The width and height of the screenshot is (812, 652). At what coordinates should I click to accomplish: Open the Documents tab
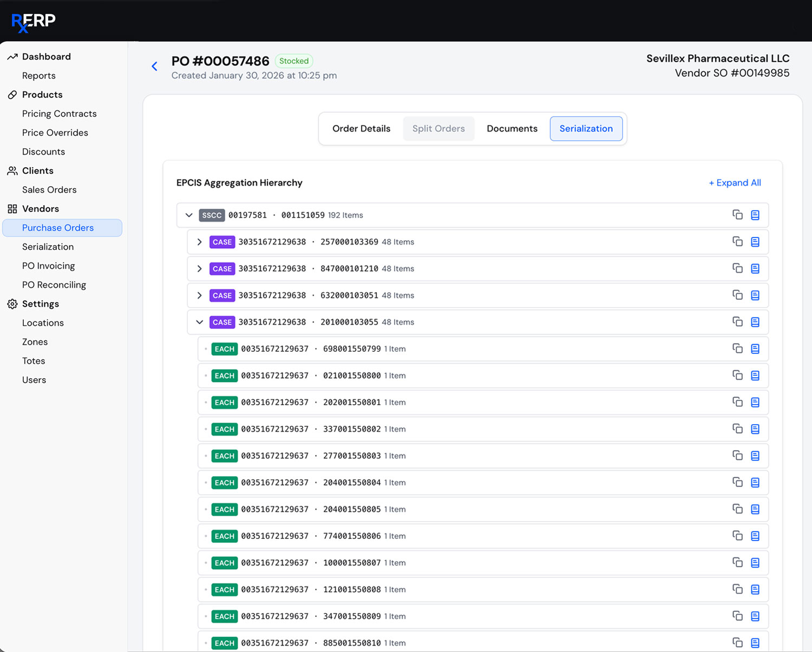512,128
